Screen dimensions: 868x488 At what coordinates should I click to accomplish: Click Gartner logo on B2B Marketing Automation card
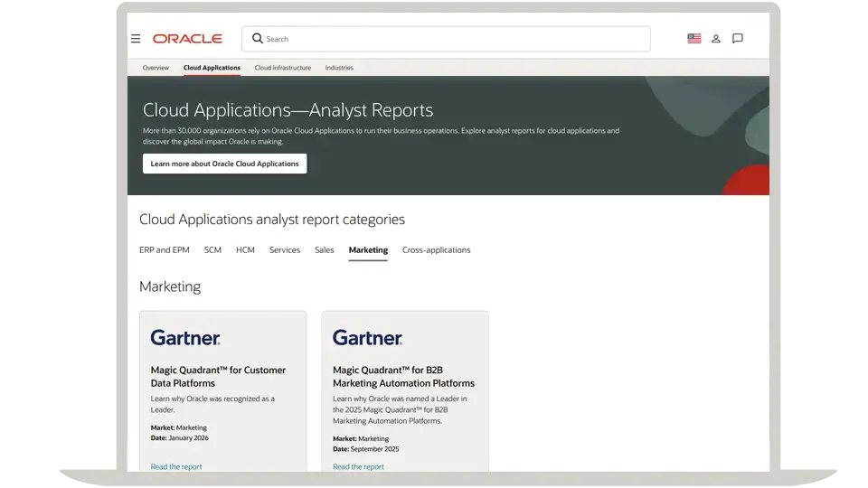coord(368,337)
